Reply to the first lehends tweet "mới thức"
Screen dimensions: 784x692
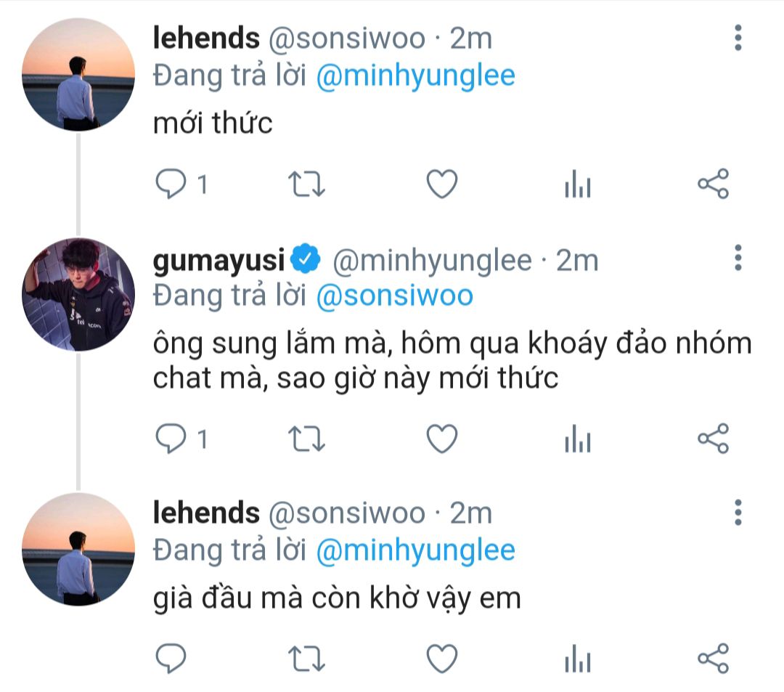(x=172, y=184)
